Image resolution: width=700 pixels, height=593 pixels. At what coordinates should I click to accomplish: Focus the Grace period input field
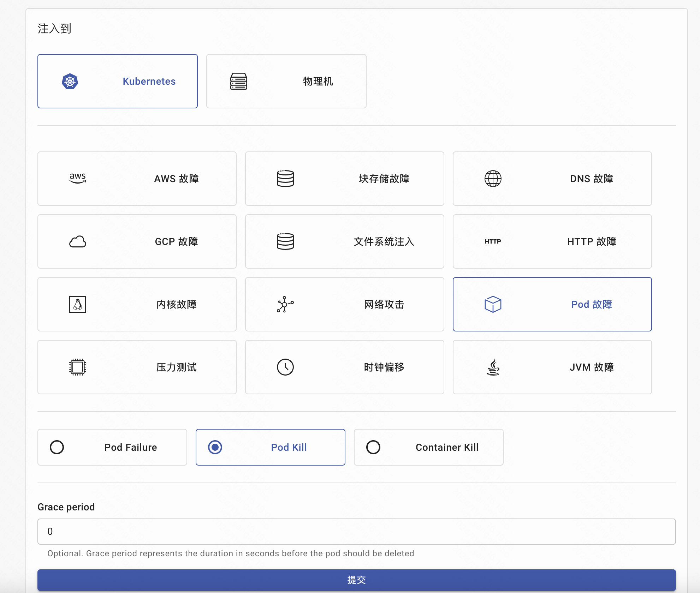357,532
